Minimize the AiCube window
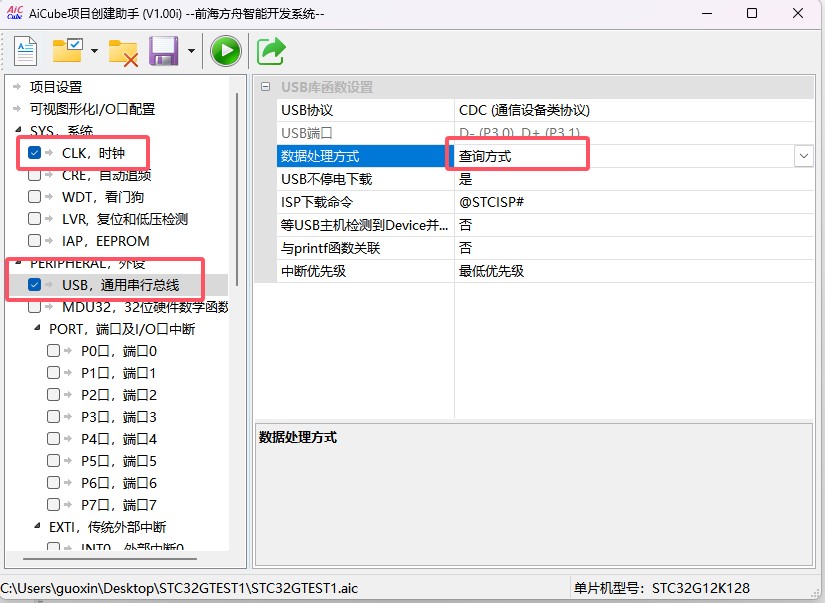Image resolution: width=825 pixels, height=603 pixels. coord(707,13)
